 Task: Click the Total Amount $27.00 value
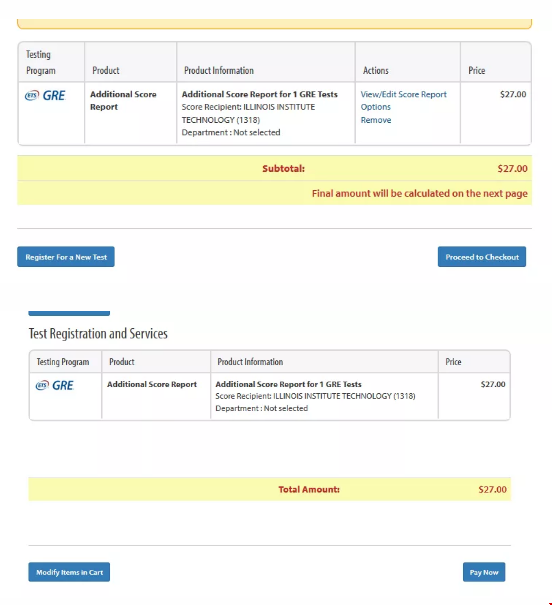click(493, 489)
